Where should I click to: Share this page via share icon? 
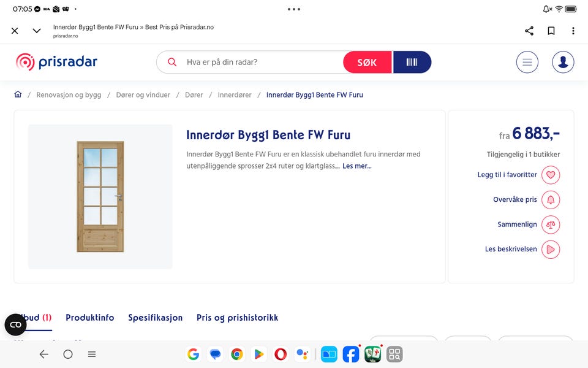coord(529,31)
